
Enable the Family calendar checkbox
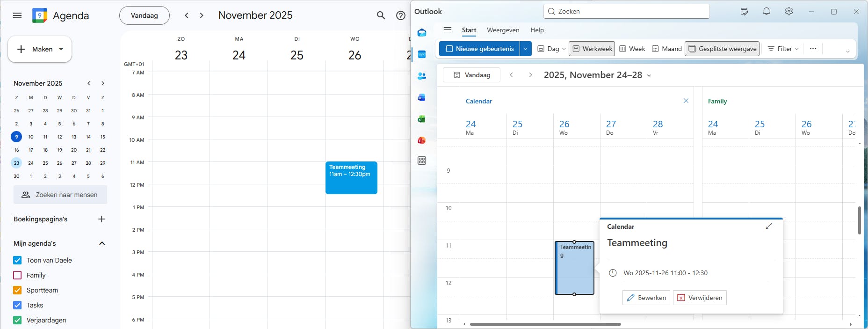click(17, 275)
